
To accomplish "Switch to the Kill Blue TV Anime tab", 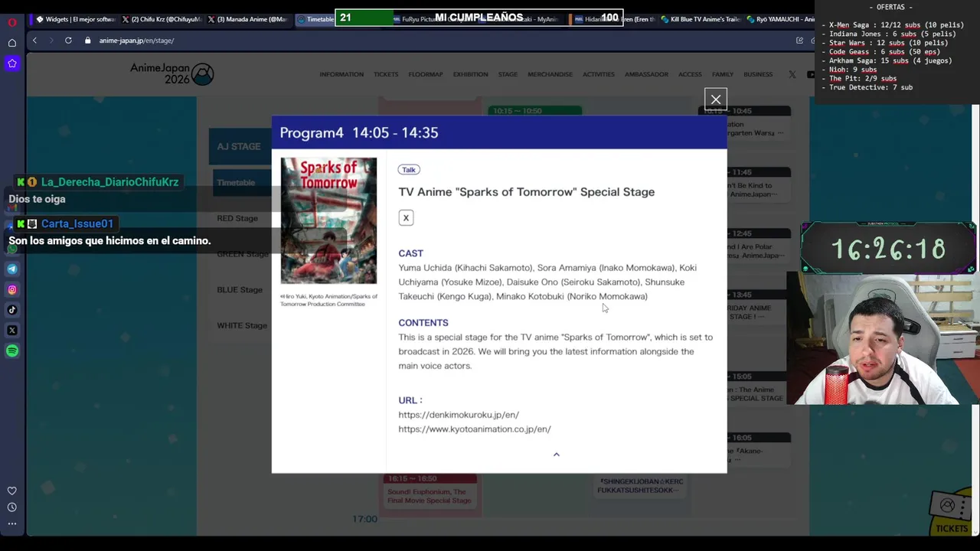I will pyautogui.click(x=700, y=19).
